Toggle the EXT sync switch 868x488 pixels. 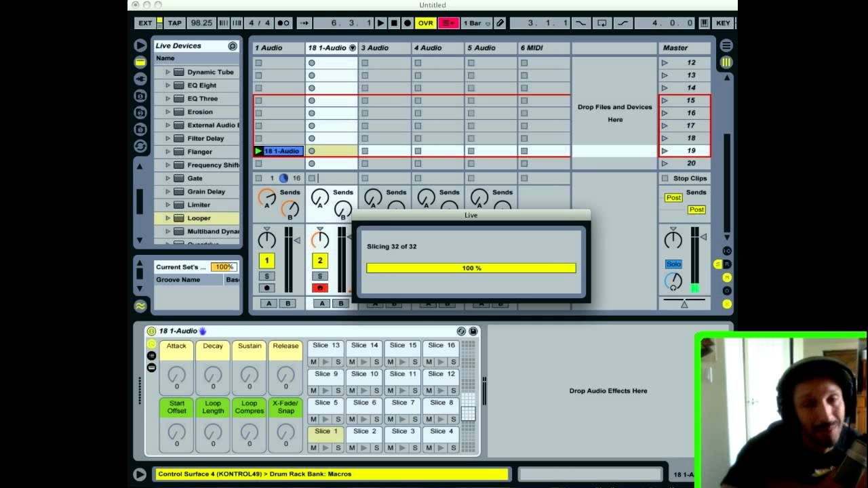(x=146, y=23)
